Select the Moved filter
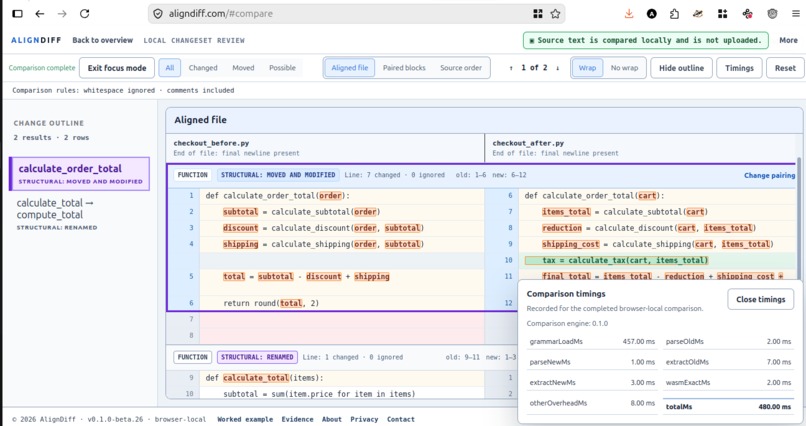The image size is (806, 426). tap(243, 68)
